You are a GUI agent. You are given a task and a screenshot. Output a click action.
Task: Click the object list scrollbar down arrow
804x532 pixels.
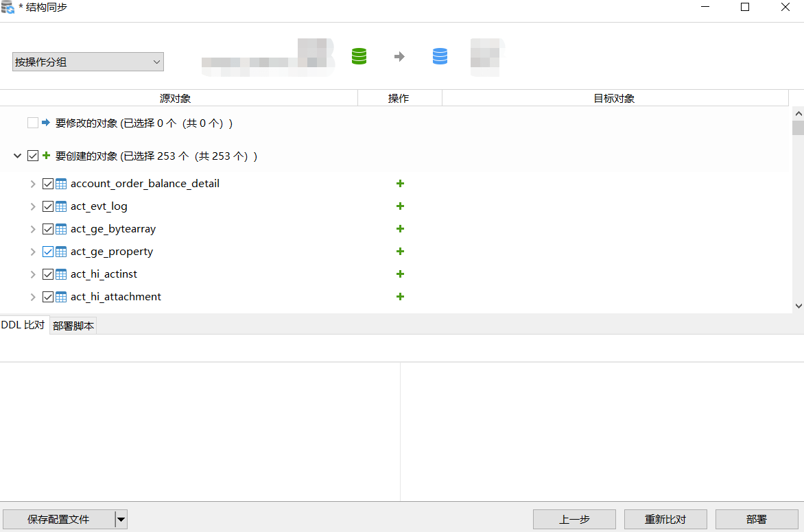[x=798, y=306]
